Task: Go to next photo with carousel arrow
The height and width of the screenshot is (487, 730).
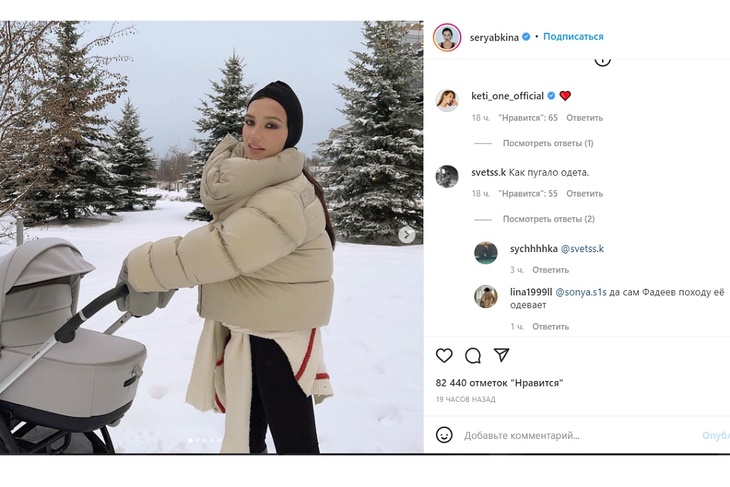Action: [406, 235]
